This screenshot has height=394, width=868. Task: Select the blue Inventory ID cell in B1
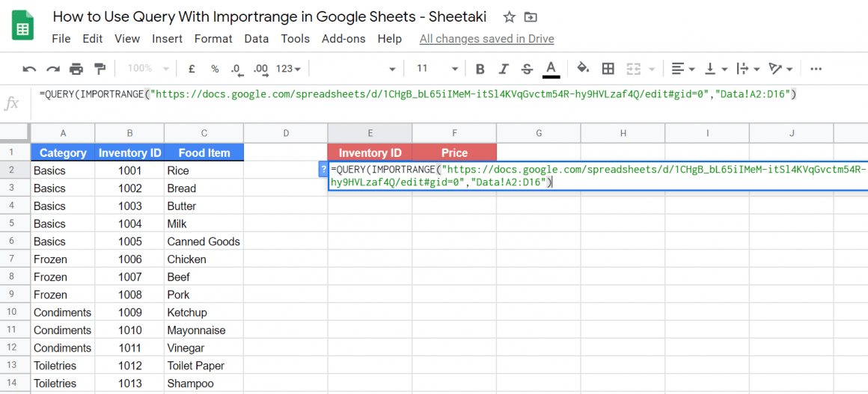click(129, 153)
